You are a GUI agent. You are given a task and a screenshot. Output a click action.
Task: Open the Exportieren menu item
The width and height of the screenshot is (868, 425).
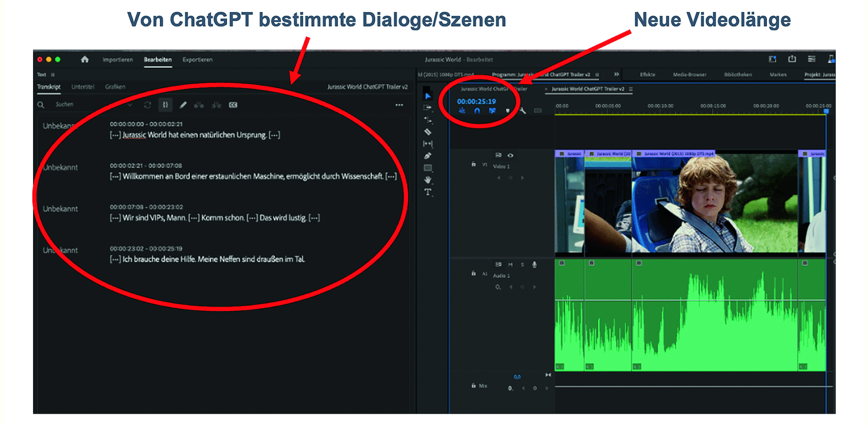click(x=198, y=59)
